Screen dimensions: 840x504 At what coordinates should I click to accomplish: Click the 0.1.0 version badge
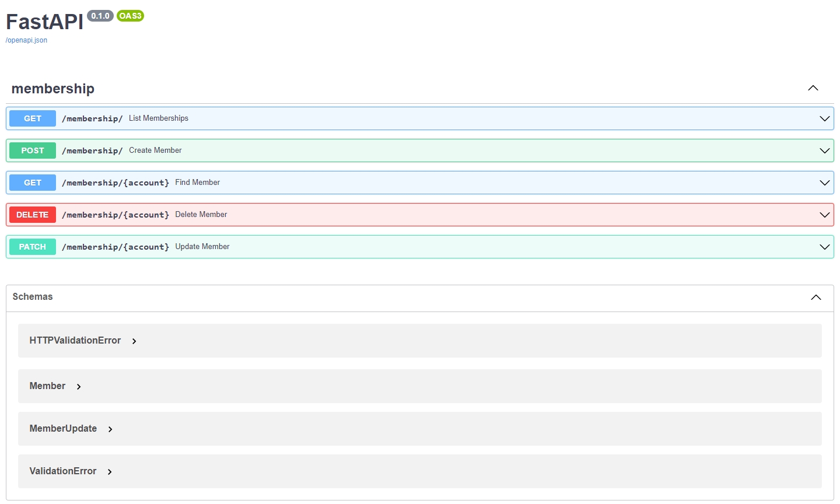pos(100,16)
